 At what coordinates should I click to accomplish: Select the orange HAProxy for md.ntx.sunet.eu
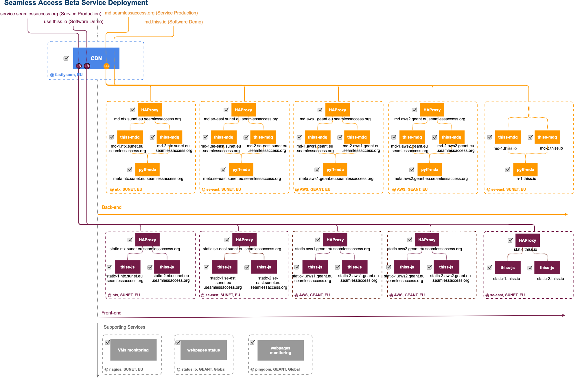pyautogui.click(x=150, y=110)
